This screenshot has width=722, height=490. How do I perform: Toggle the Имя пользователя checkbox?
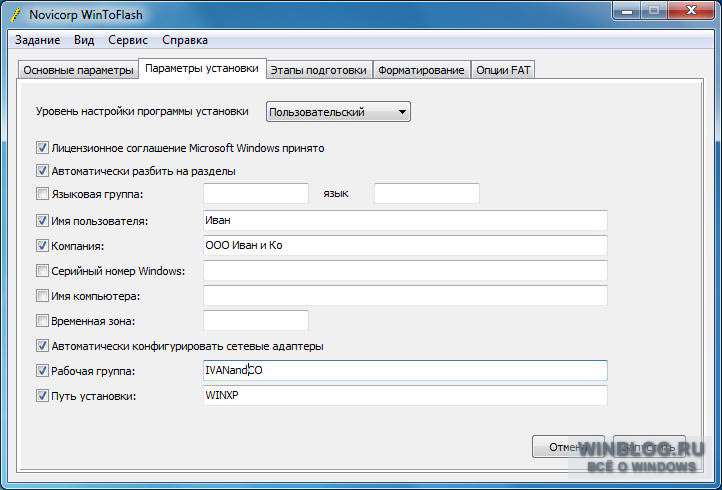(42, 221)
